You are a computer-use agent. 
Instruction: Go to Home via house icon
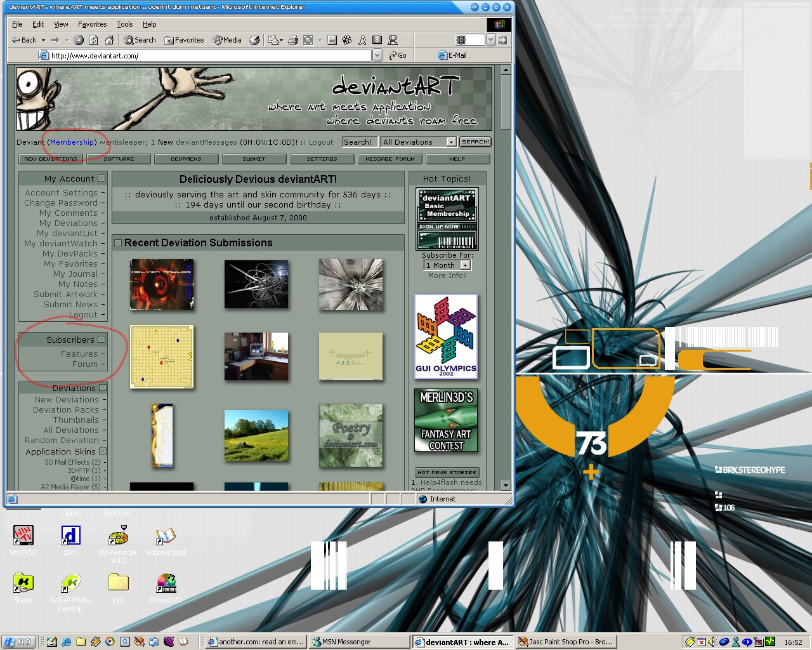109,40
